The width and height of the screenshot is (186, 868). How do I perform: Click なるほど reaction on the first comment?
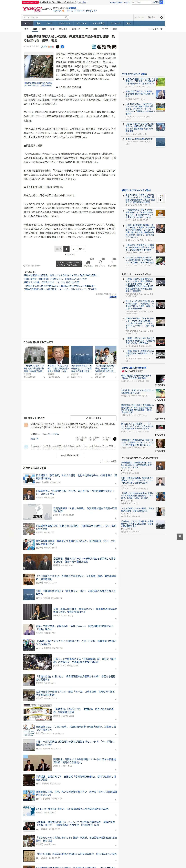(91, 439)
